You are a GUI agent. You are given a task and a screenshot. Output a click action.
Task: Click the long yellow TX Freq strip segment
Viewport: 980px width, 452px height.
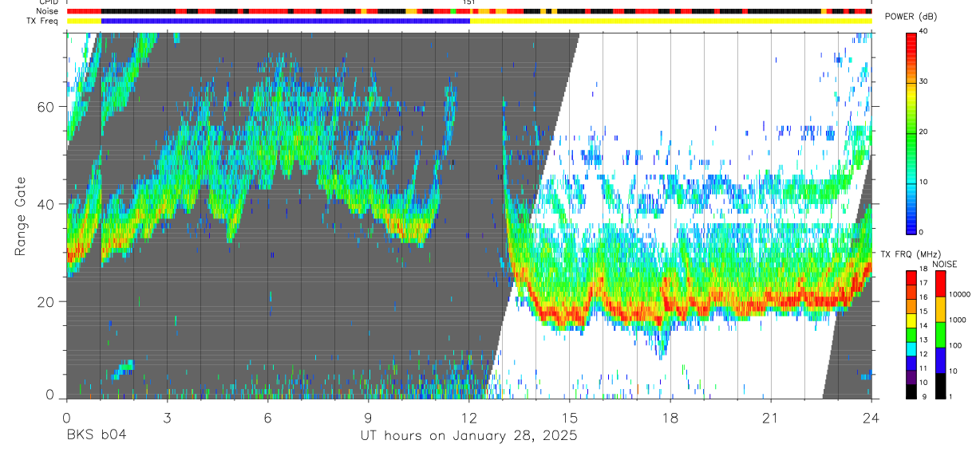tap(670, 21)
